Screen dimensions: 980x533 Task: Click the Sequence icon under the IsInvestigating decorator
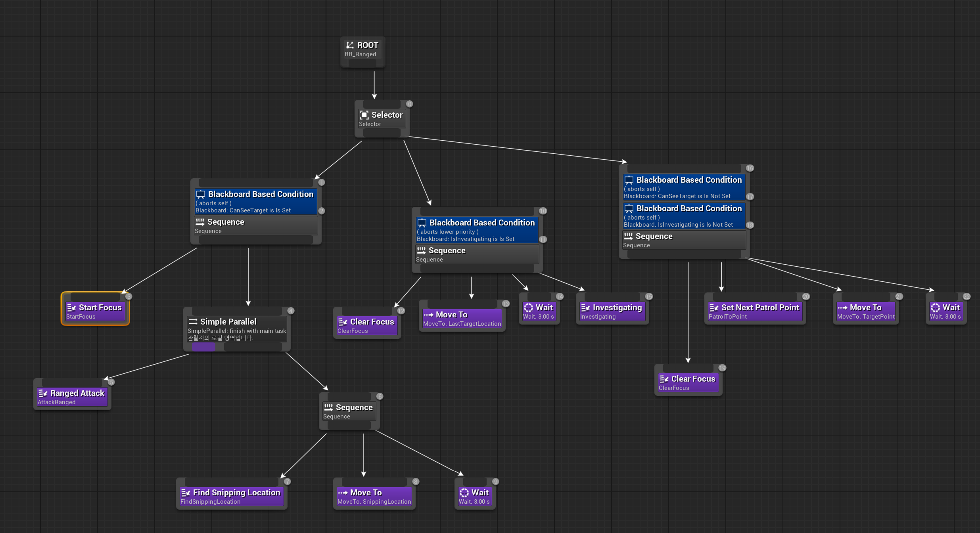421,250
